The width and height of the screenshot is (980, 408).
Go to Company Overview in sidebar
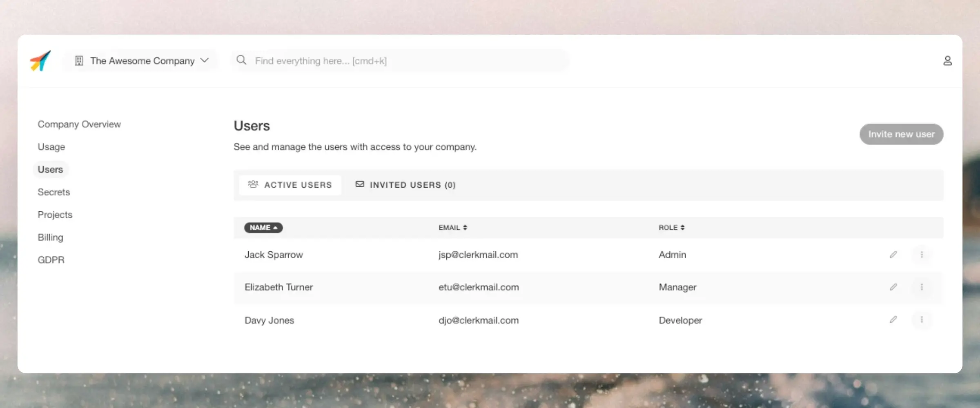click(x=79, y=124)
